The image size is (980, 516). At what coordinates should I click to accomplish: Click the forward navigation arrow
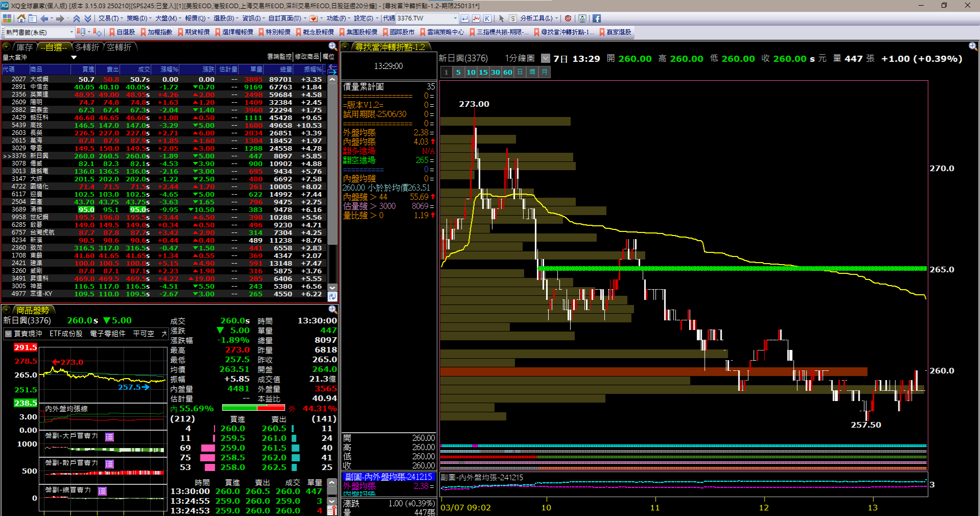click(60, 18)
